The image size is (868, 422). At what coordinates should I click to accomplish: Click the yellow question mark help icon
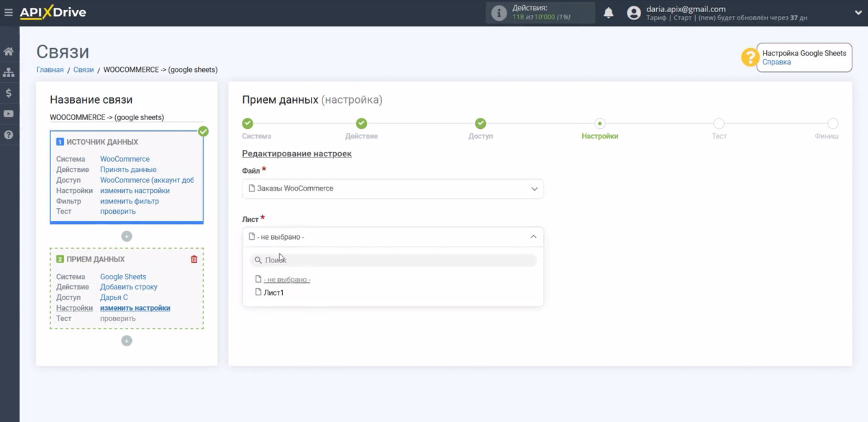click(x=749, y=57)
